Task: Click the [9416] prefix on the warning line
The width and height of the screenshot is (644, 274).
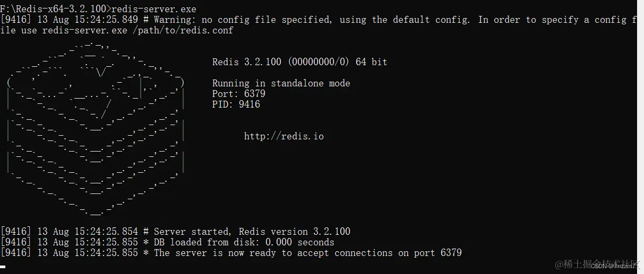Action: click(16, 20)
